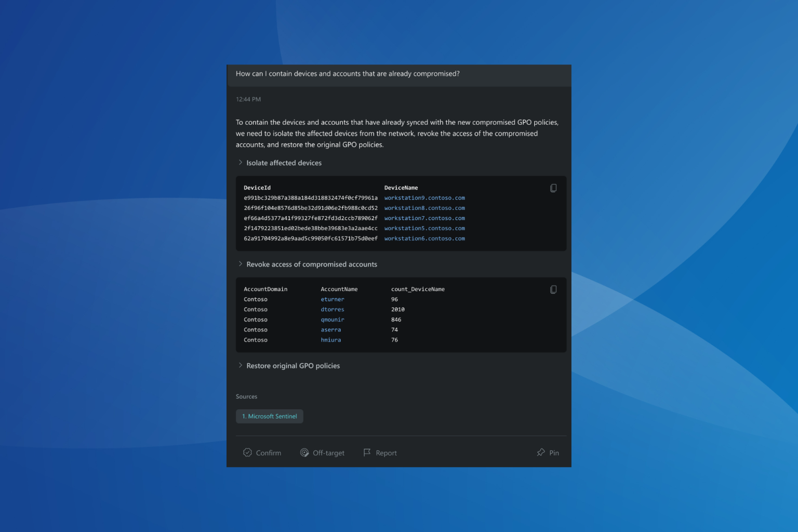Click the Confirm checkmark icon
This screenshot has height=532, width=798.
click(x=247, y=453)
